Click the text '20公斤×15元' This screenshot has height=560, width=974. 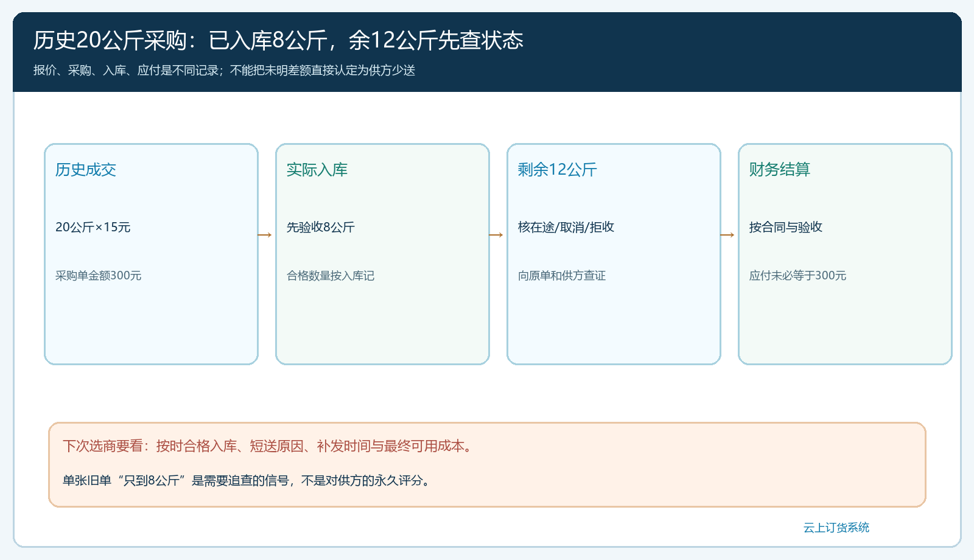click(x=93, y=227)
